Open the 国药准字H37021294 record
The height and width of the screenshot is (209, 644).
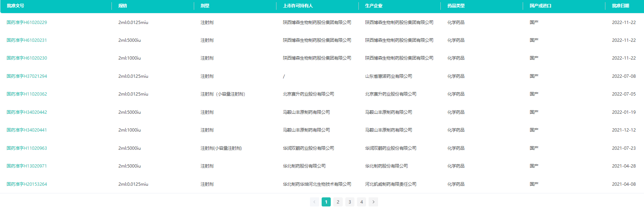pos(27,76)
